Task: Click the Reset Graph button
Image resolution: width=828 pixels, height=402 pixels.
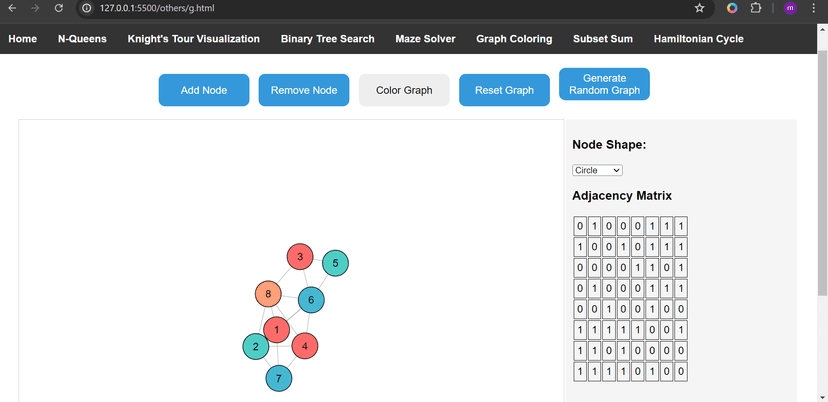Action: tap(504, 90)
